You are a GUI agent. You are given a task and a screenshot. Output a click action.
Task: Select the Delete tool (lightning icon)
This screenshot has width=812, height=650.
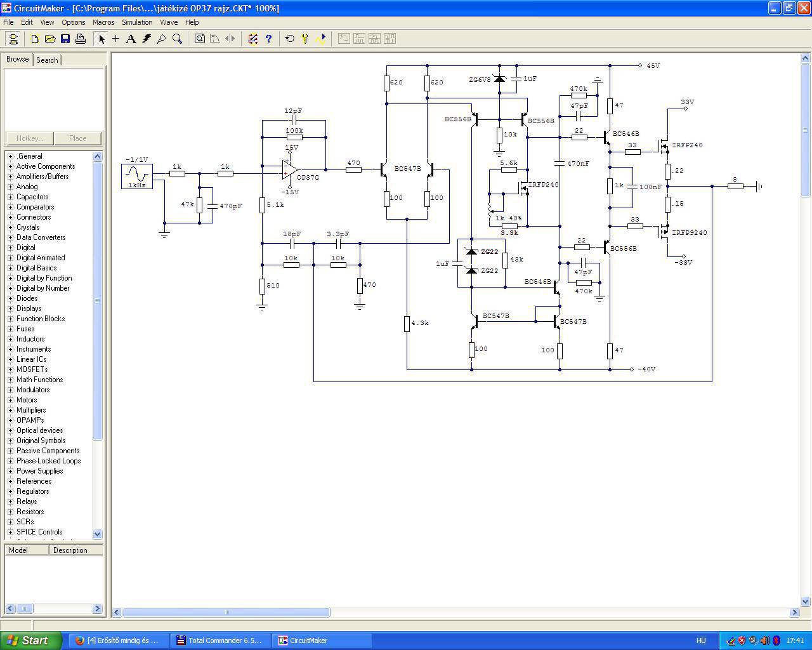147,39
